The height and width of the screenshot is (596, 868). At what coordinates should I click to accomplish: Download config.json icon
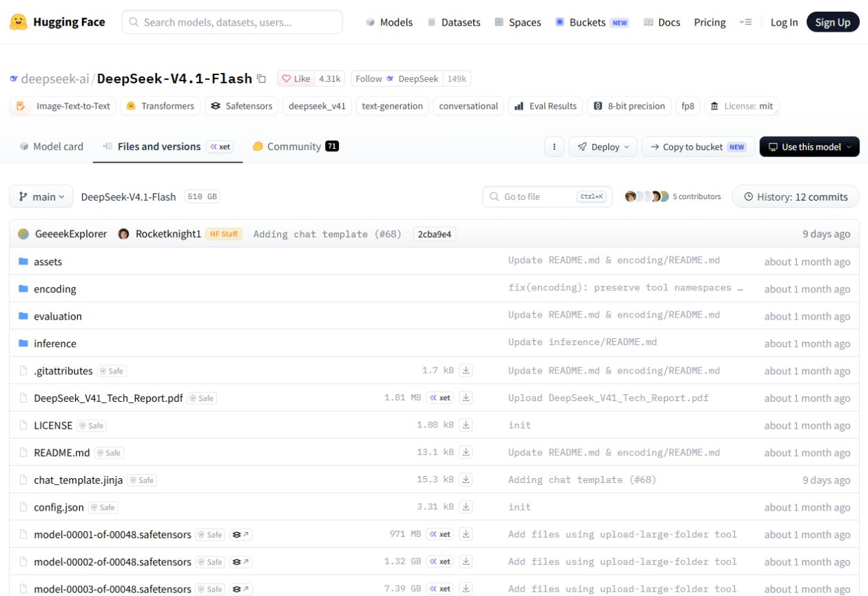466,507
